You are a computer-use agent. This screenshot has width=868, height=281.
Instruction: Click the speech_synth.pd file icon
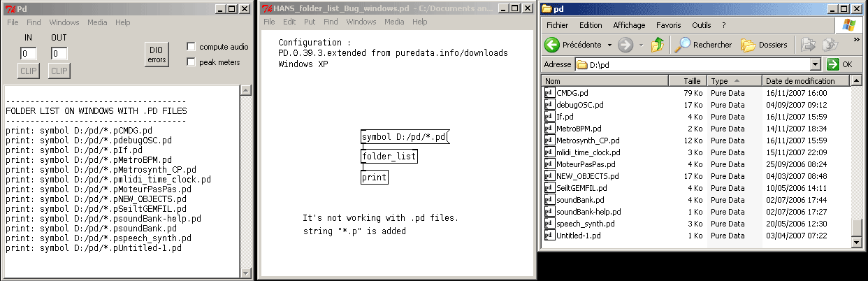[549, 223]
